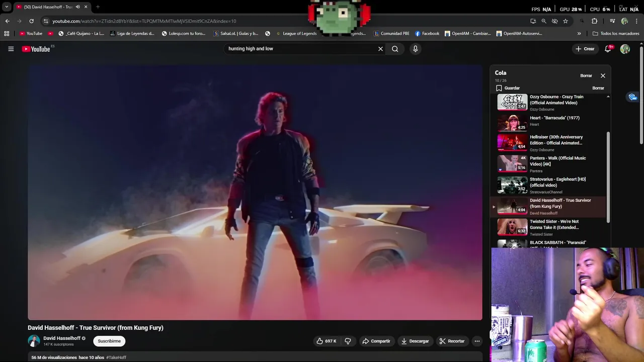Screen dimensions: 644x362
Task: Close the David Hasselhoff tab
Action: (x=86, y=7)
